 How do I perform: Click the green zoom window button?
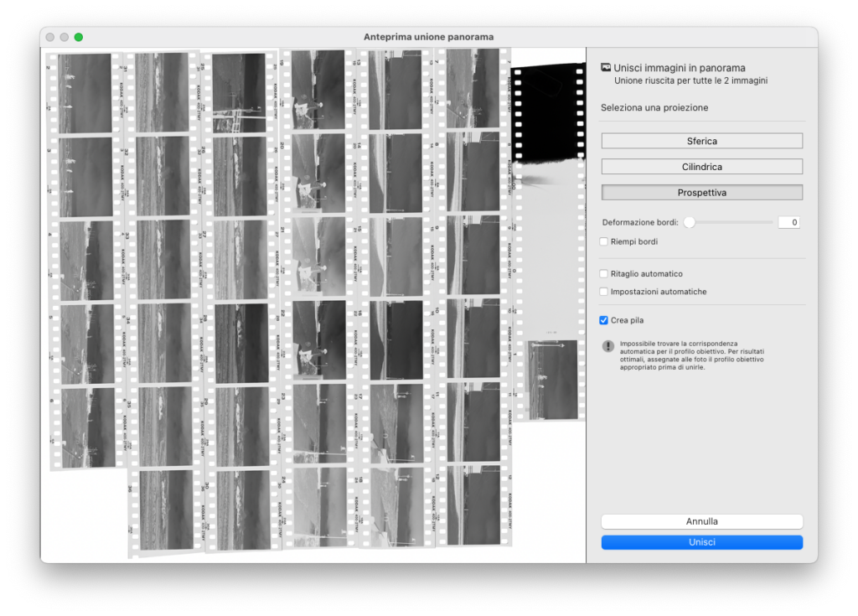[x=79, y=37]
